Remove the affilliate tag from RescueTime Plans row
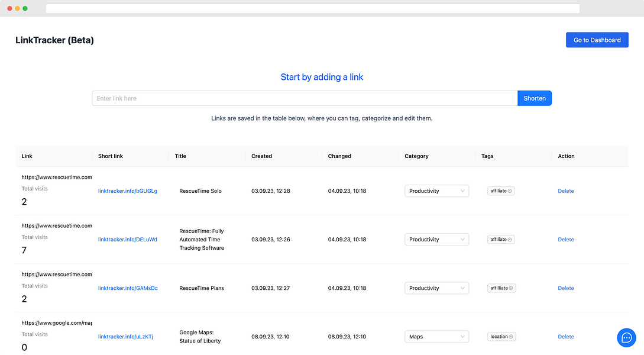The height and width of the screenshot is (355, 644). 510,288
